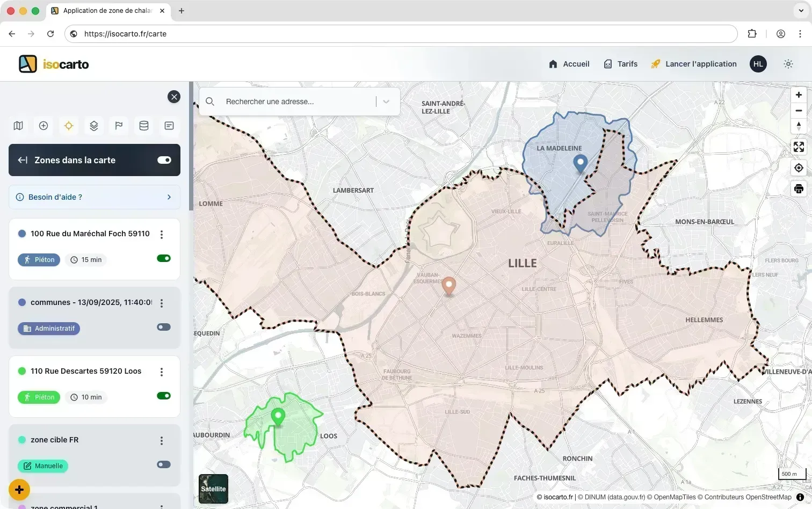
Task: Open the Besoin d'aide chevron
Action: (169, 197)
